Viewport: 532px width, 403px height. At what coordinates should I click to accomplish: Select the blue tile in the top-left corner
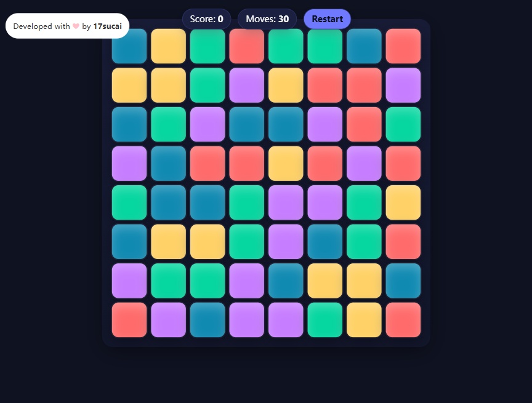[x=129, y=46]
